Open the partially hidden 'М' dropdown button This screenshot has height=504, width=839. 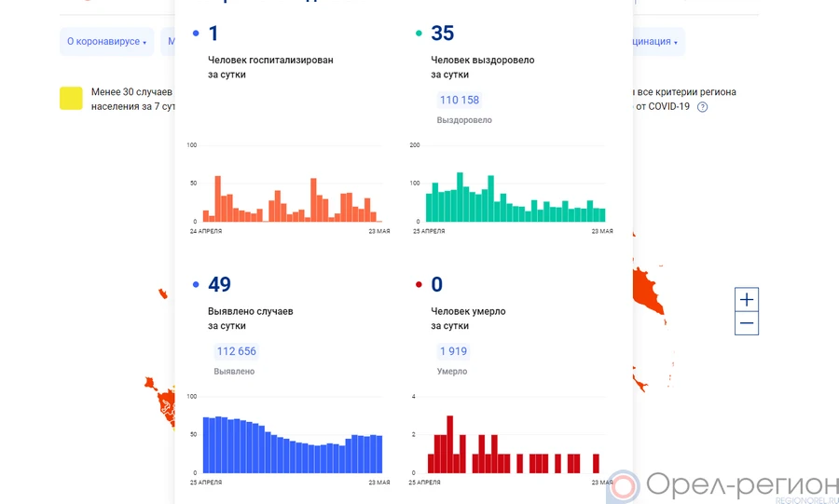point(169,42)
